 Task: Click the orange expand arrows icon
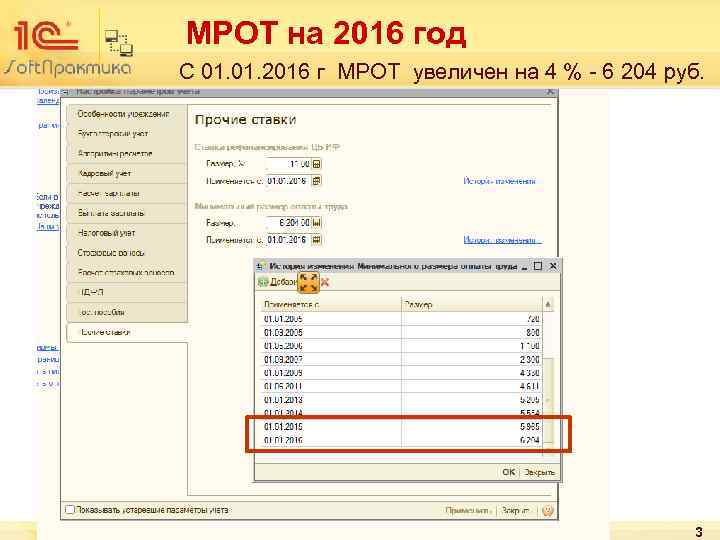coord(308,282)
